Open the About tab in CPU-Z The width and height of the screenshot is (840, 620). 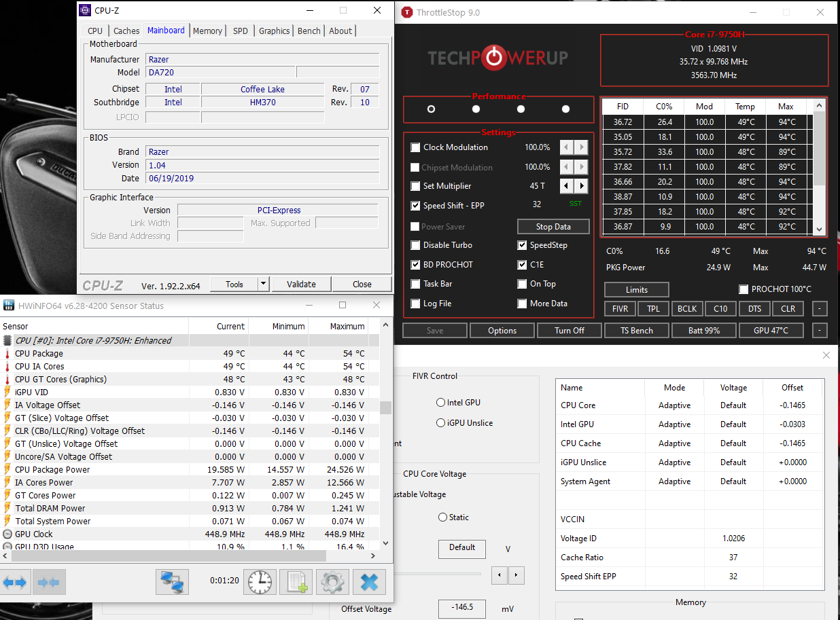pos(340,31)
